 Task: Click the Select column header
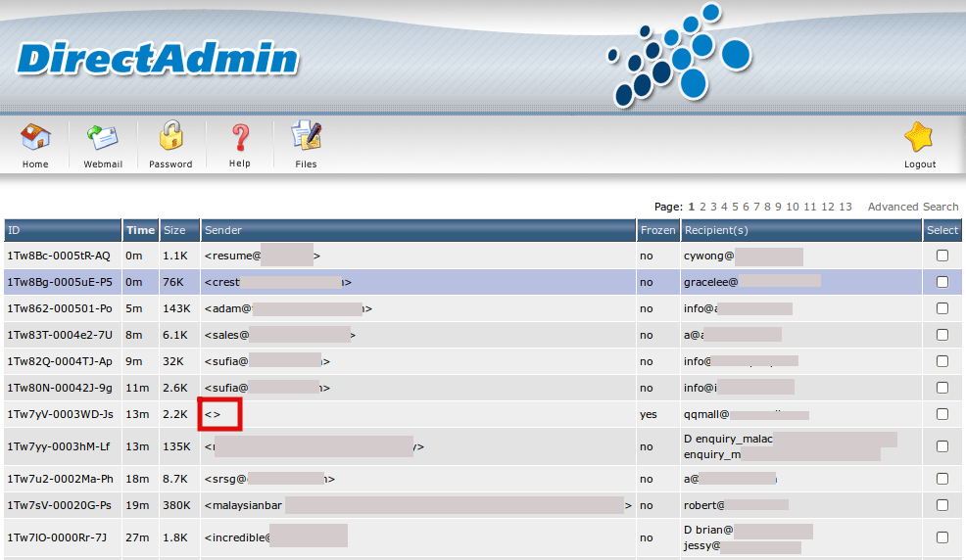[942, 230]
